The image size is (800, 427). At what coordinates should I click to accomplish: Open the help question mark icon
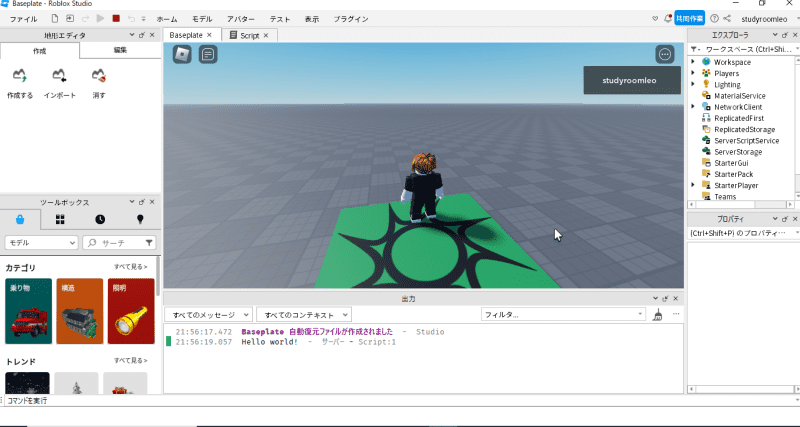pyautogui.click(x=714, y=18)
